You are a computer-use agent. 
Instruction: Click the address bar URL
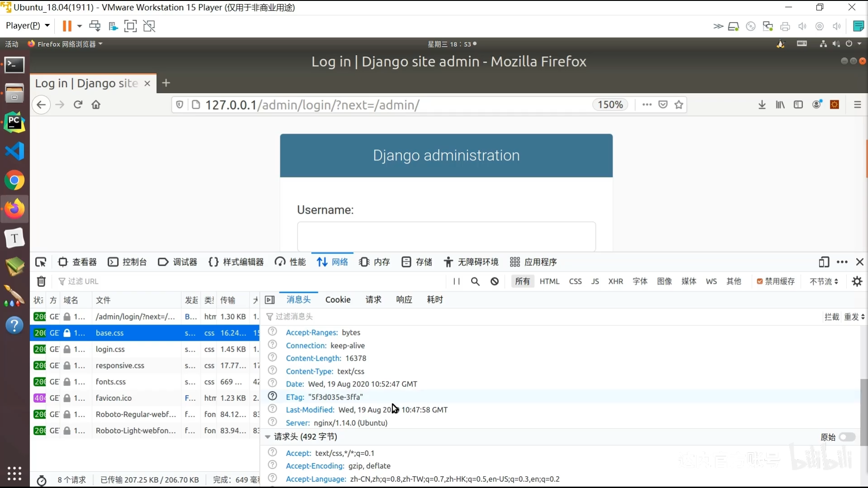point(312,105)
